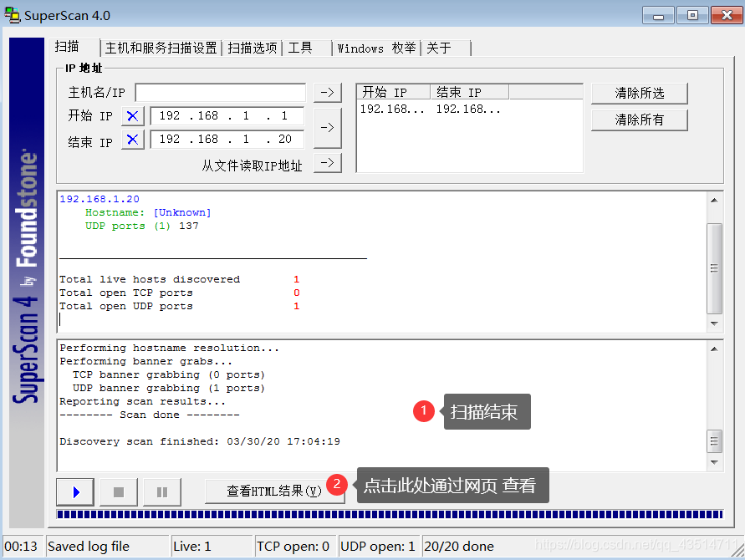Click the 结束 IP address field
The width and height of the screenshot is (745, 560).
227,140
